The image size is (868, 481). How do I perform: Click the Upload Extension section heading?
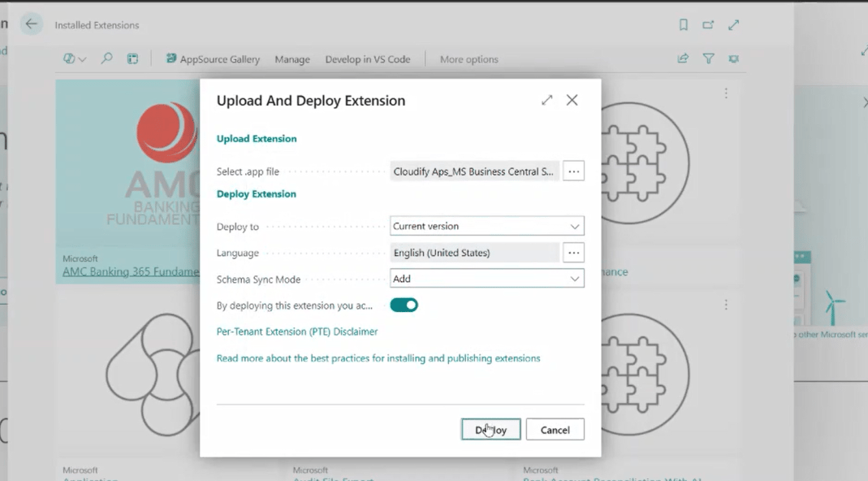(257, 139)
